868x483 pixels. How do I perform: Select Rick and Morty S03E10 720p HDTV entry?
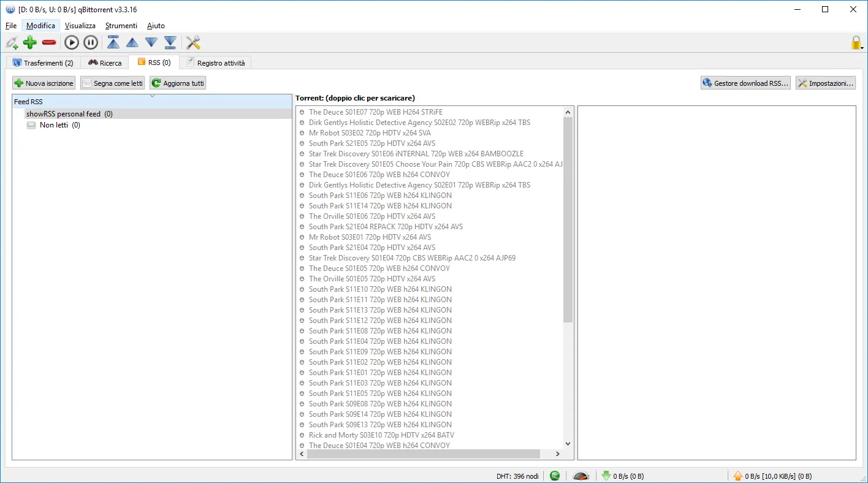coord(381,435)
